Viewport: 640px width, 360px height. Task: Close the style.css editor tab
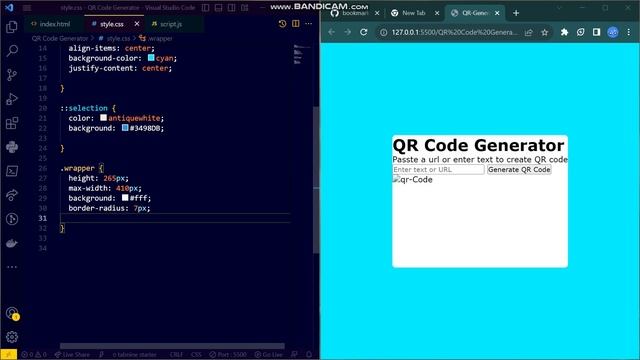(x=137, y=24)
